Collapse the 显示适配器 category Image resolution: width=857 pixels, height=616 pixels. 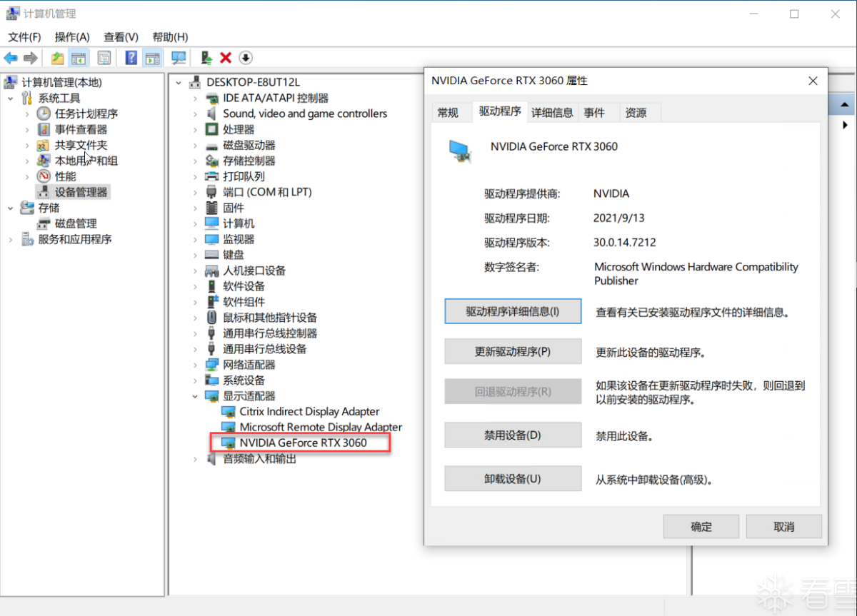[x=195, y=396]
